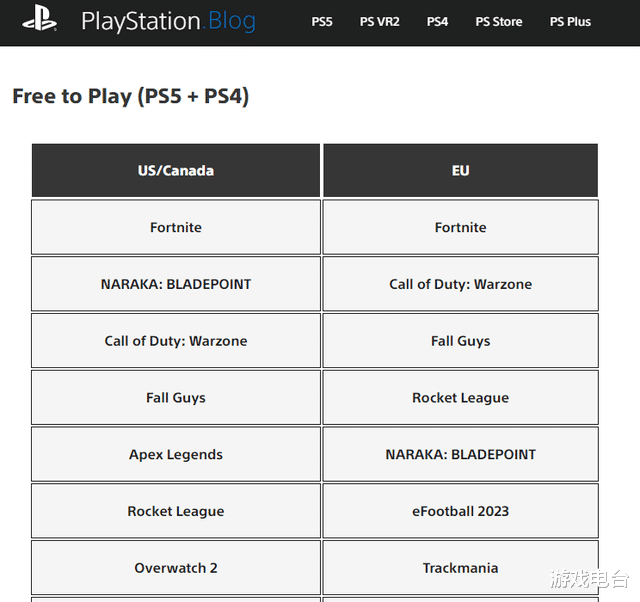Image resolution: width=640 pixels, height=602 pixels.
Task: Open the PS Store navigation link
Action: [x=498, y=22]
